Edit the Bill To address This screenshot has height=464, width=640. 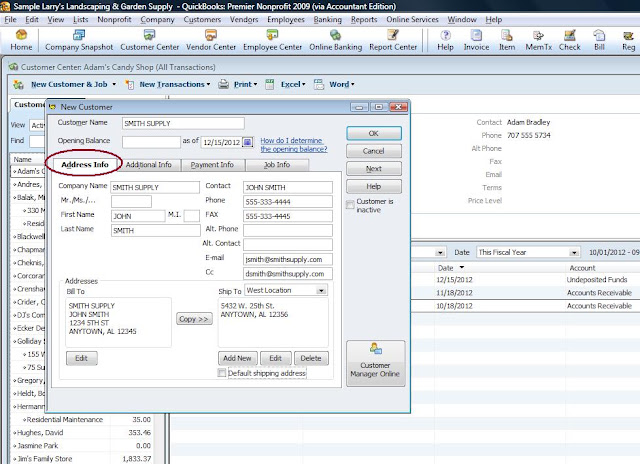82,358
